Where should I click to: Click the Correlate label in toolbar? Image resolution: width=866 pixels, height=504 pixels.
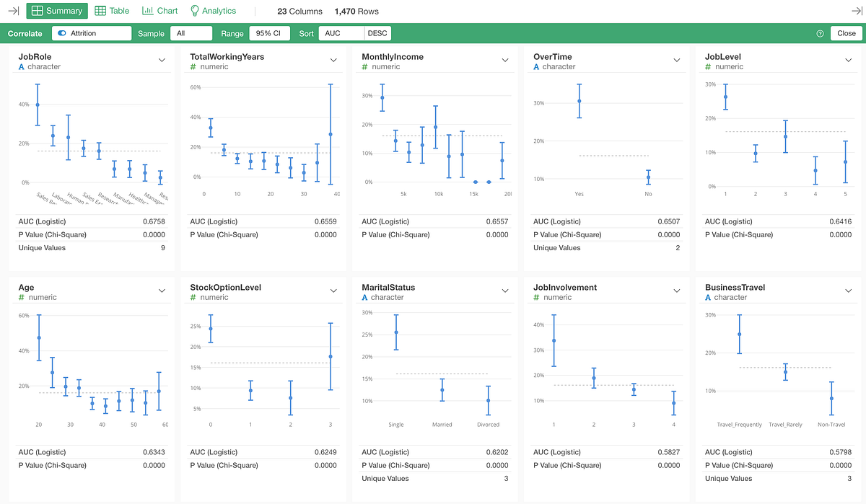point(25,33)
